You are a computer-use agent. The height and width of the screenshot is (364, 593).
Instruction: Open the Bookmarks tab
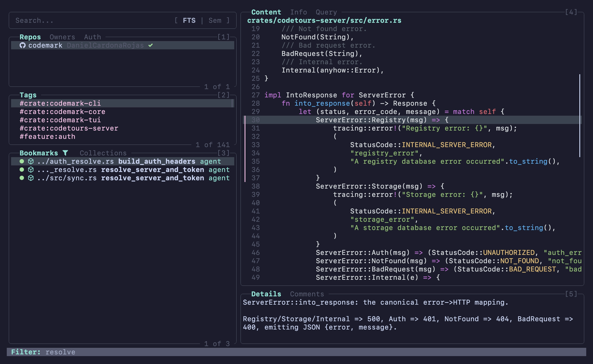click(x=39, y=153)
